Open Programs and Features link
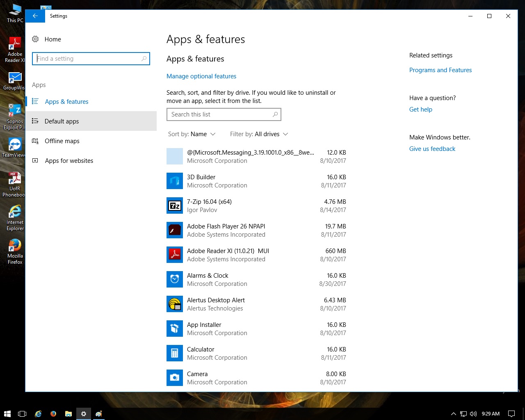This screenshot has height=420, width=525. (441, 70)
